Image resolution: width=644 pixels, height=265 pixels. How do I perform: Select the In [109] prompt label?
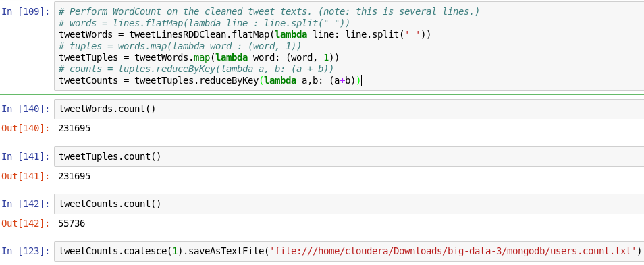[26, 11]
